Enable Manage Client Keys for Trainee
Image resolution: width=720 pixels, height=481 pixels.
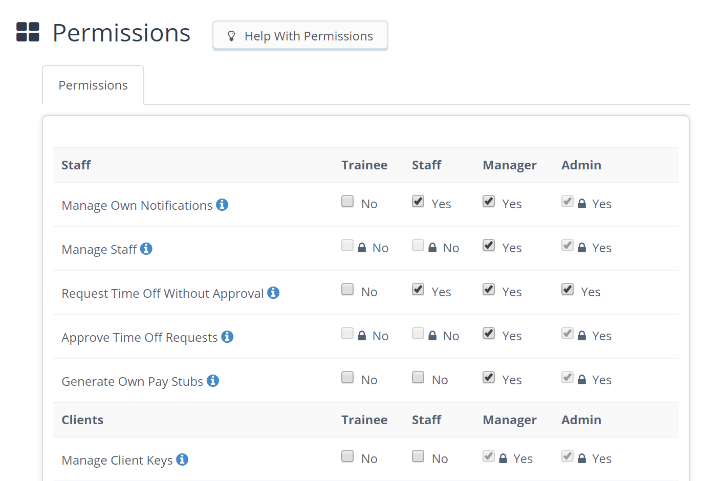[x=348, y=456]
